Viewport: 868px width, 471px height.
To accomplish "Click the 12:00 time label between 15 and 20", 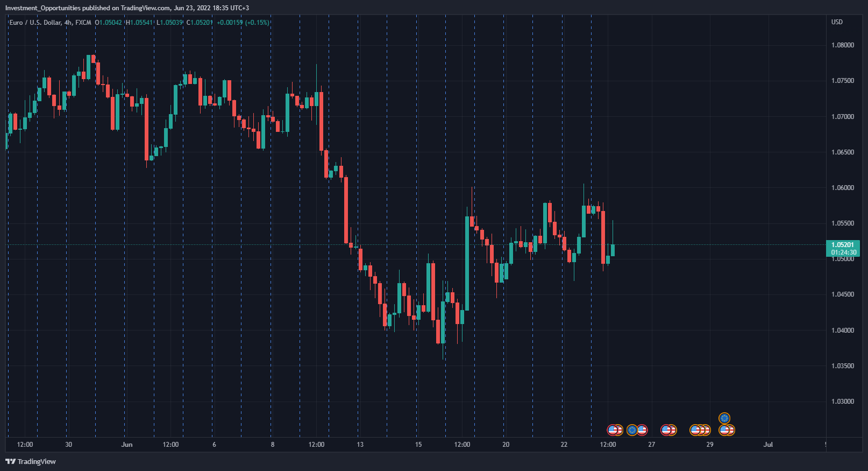I will click(462, 445).
